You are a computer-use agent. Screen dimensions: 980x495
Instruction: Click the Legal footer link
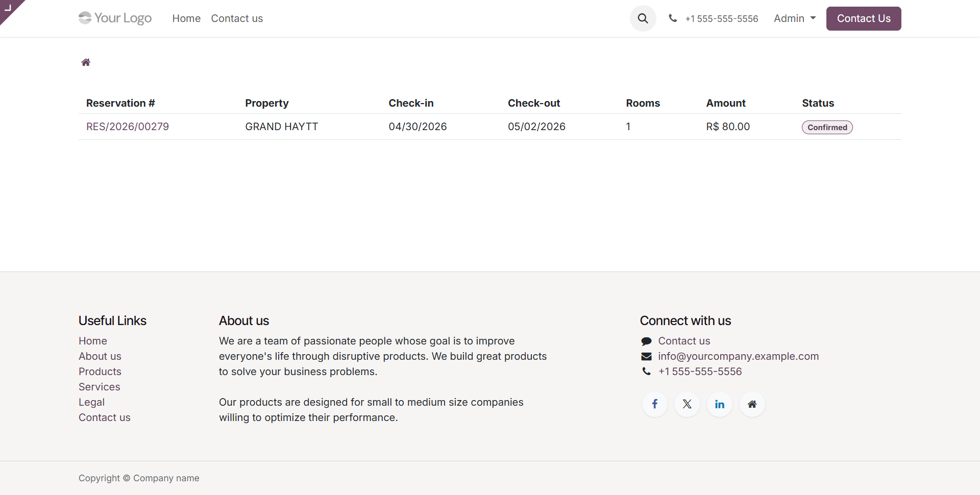pyautogui.click(x=92, y=402)
